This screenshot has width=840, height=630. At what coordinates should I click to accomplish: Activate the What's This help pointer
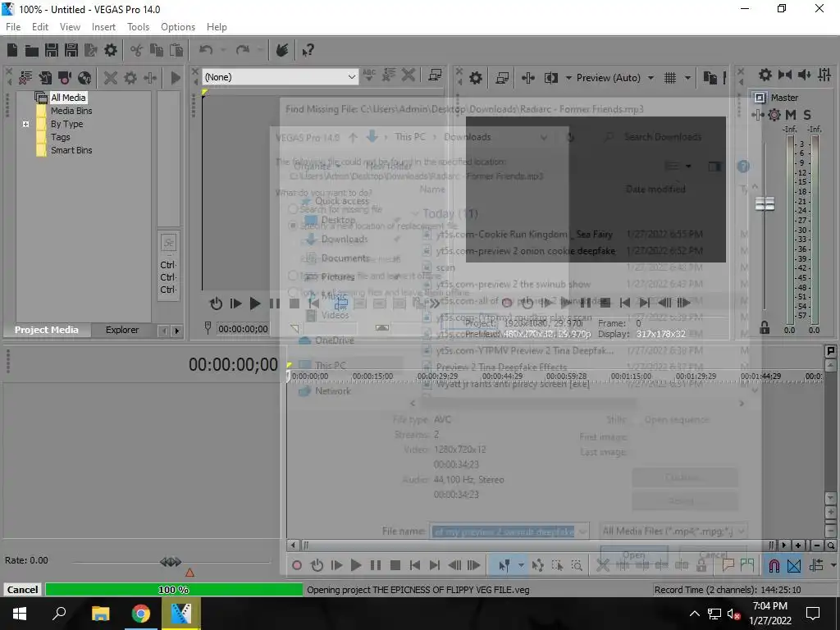(x=308, y=50)
